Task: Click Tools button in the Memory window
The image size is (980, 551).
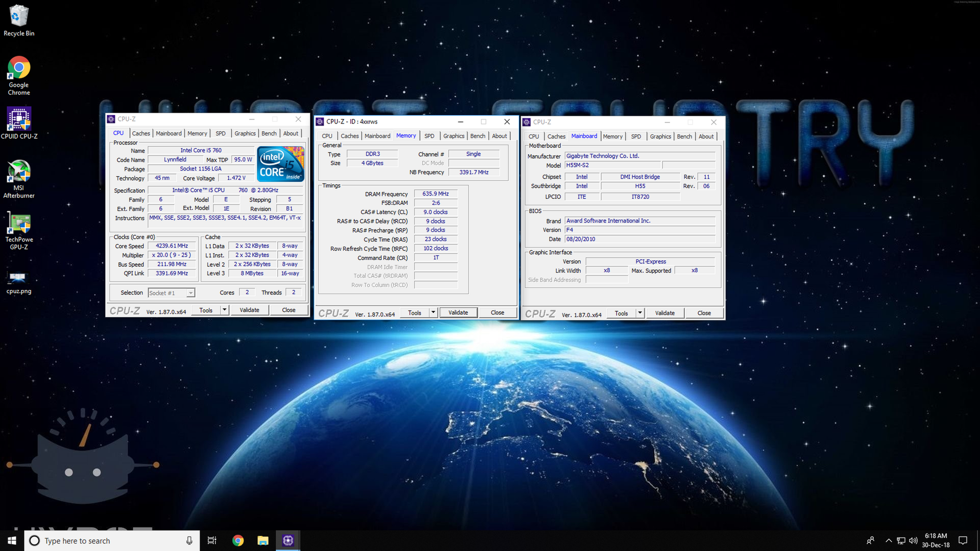Action: (415, 313)
